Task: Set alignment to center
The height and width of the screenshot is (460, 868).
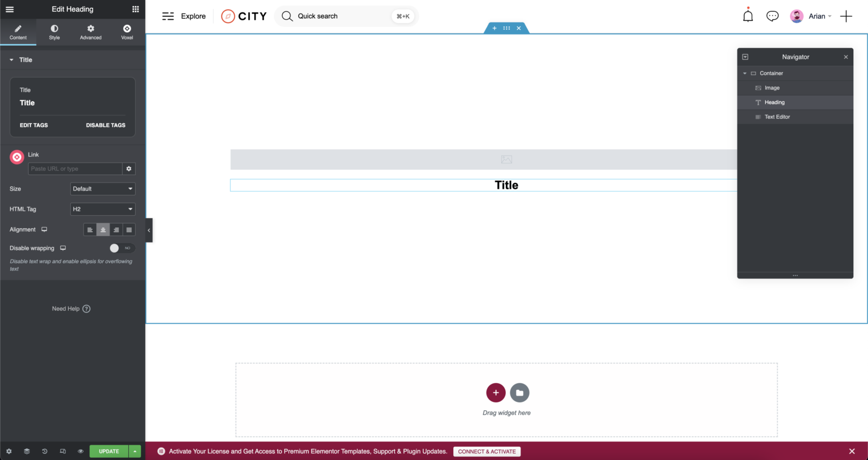Action: 103,230
